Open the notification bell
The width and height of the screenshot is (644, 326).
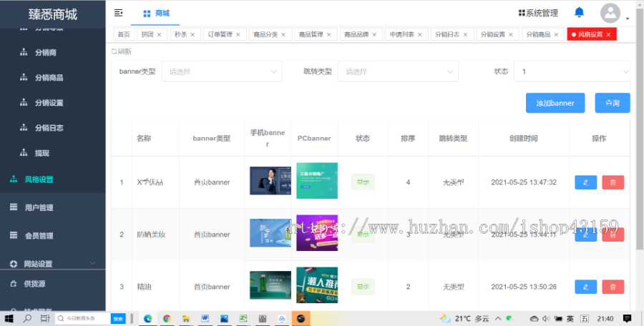click(579, 12)
